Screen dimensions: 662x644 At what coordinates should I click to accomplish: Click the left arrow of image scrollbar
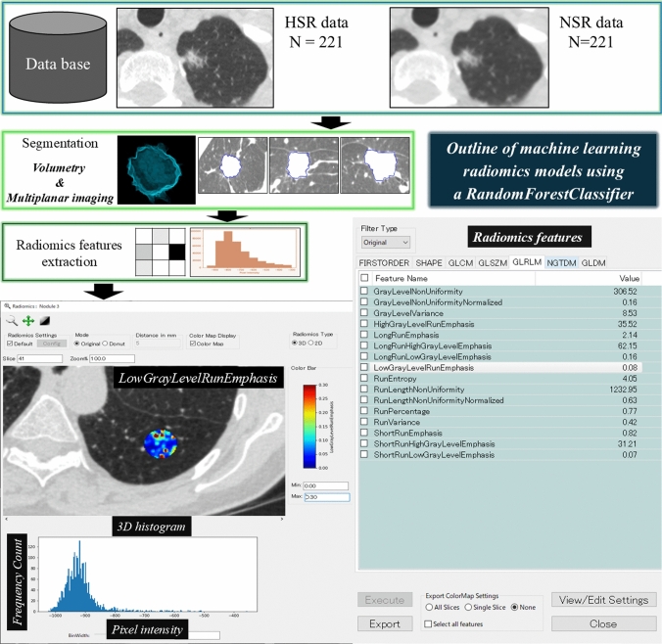pyautogui.click(x=6, y=519)
